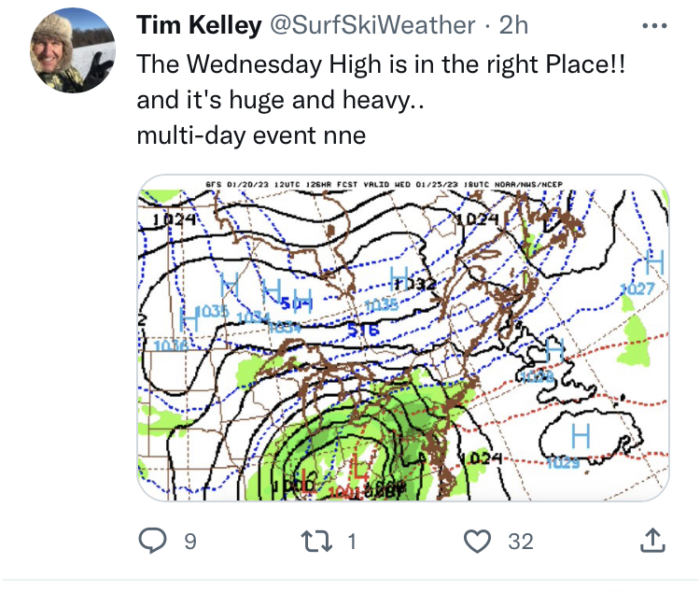
Task: Click the reply speech bubble icon
Action: point(152,541)
